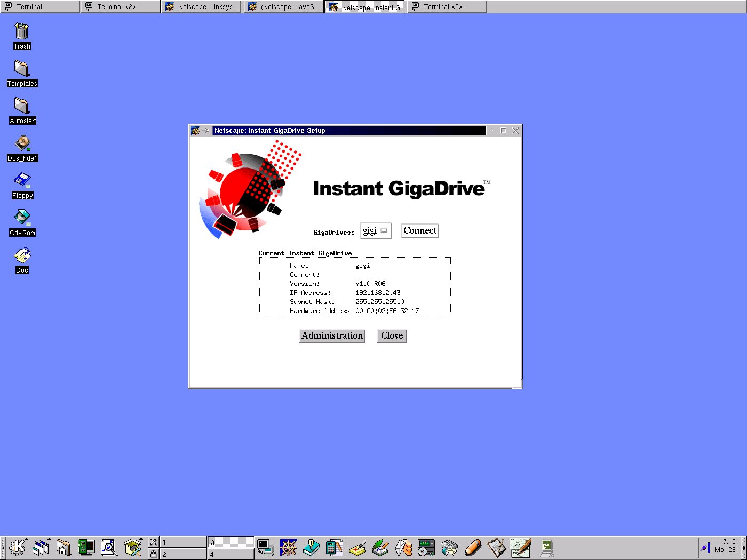Launch the CD player panel icon
747x560 pixels.
coord(426,548)
